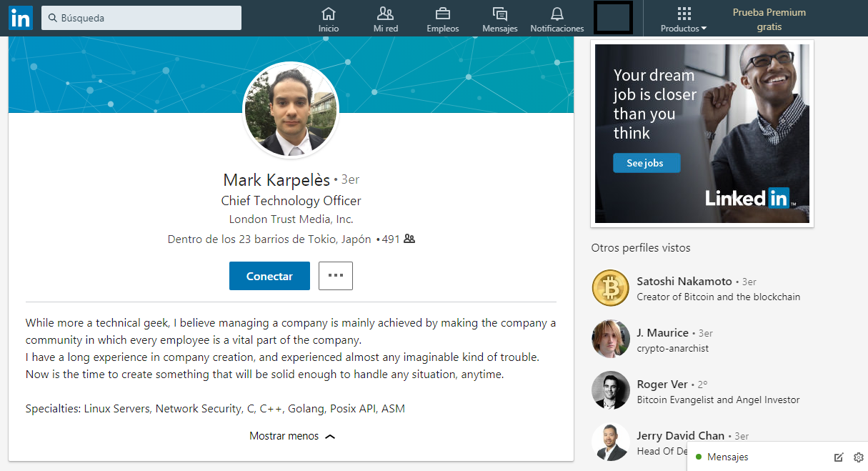Open the Prueba Premium gratis link
The image size is (868, 471).
point(769,19)
